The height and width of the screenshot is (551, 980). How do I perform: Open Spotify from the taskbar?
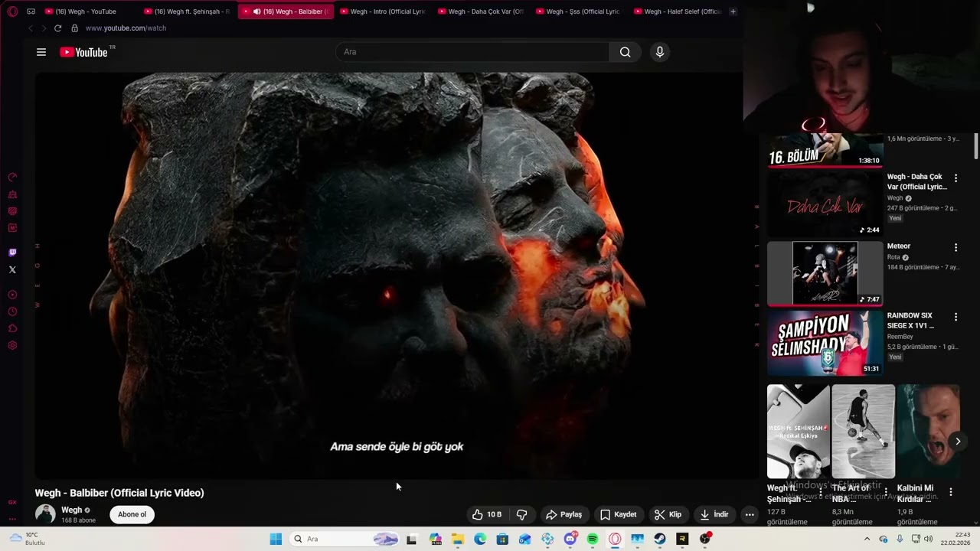point(593,539)
